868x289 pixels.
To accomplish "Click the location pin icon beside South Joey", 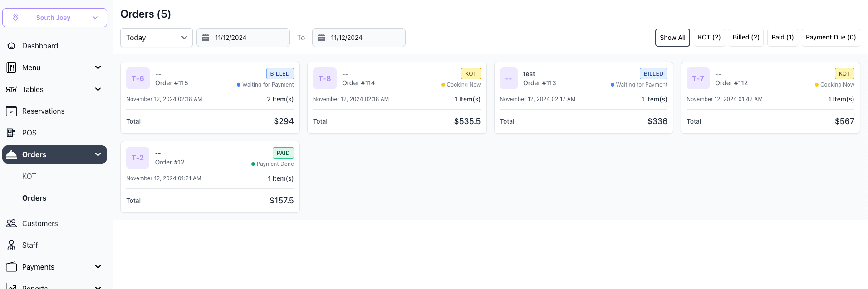I will tap(15, 18).
